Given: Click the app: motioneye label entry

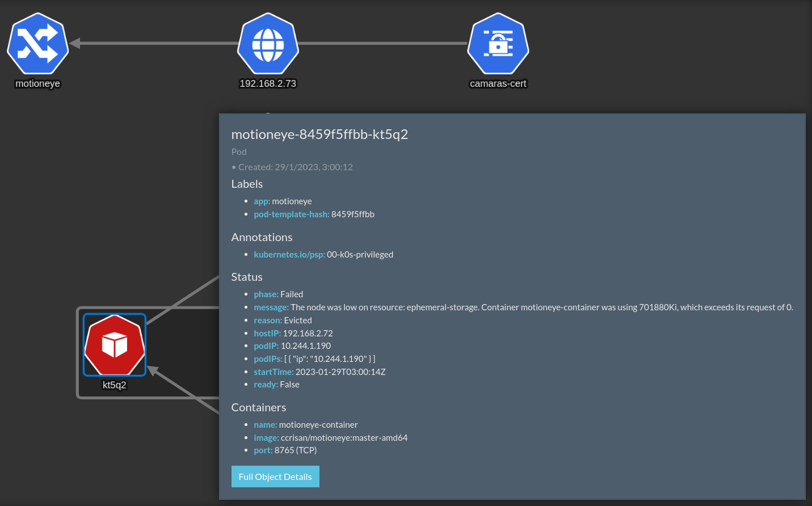Looking at the screenshot, I should (x=283, y=201).
